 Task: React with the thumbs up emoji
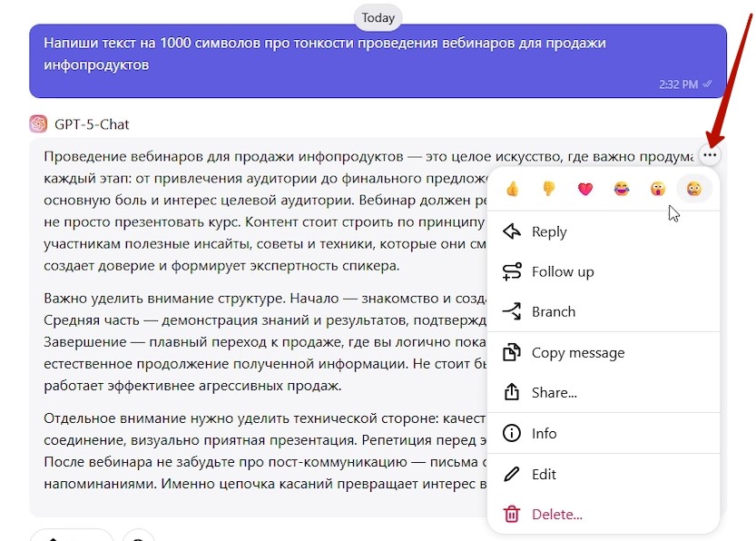point(513,189)
